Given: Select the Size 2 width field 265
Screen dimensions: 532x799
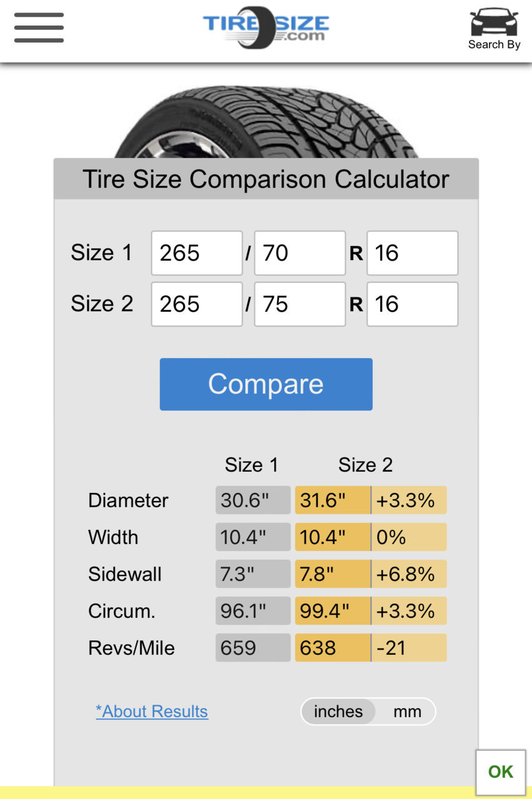Looking at the screenshot, I should 197,304.
